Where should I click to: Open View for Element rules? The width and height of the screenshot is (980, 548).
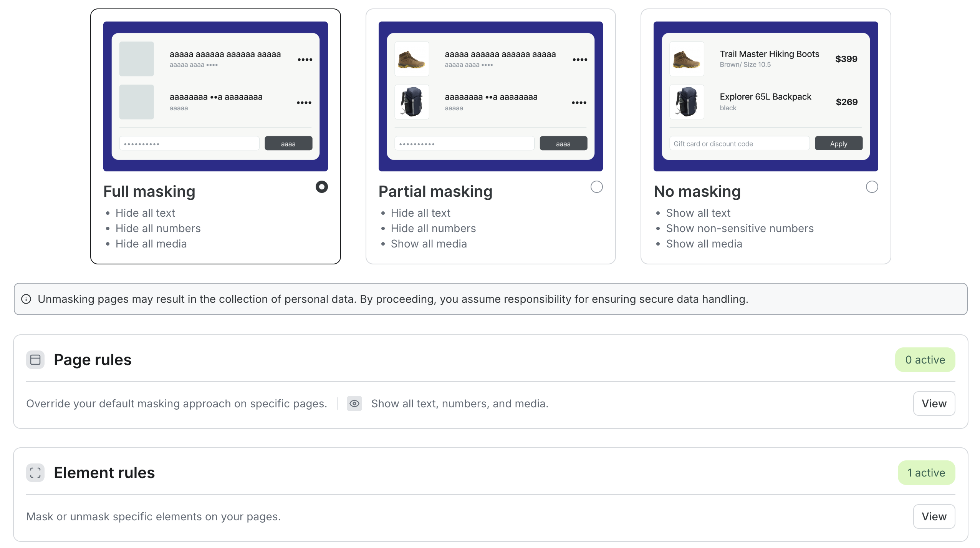[934, 516]
